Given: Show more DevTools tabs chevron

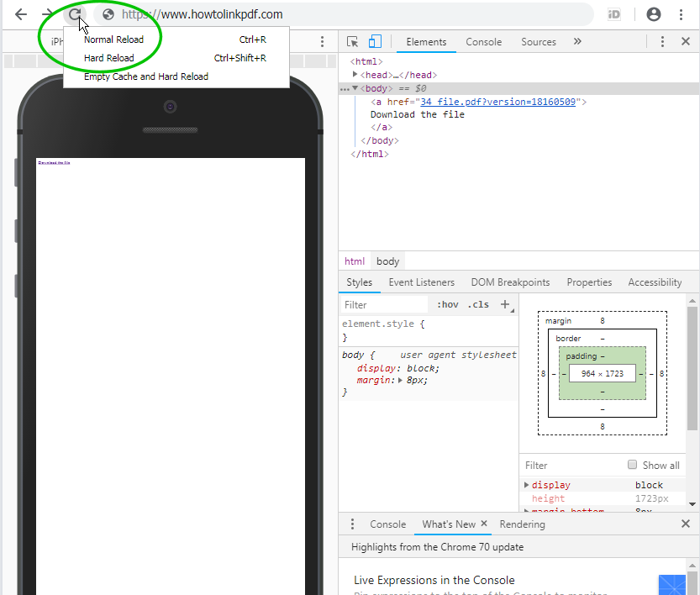Looking at the screenshot, I should pos(577,42).
